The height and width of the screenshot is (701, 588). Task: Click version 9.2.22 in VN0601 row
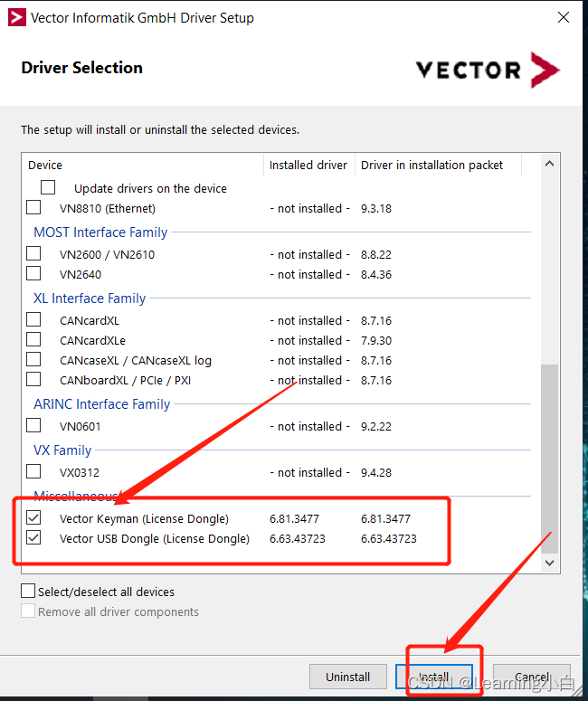point(376,427)
